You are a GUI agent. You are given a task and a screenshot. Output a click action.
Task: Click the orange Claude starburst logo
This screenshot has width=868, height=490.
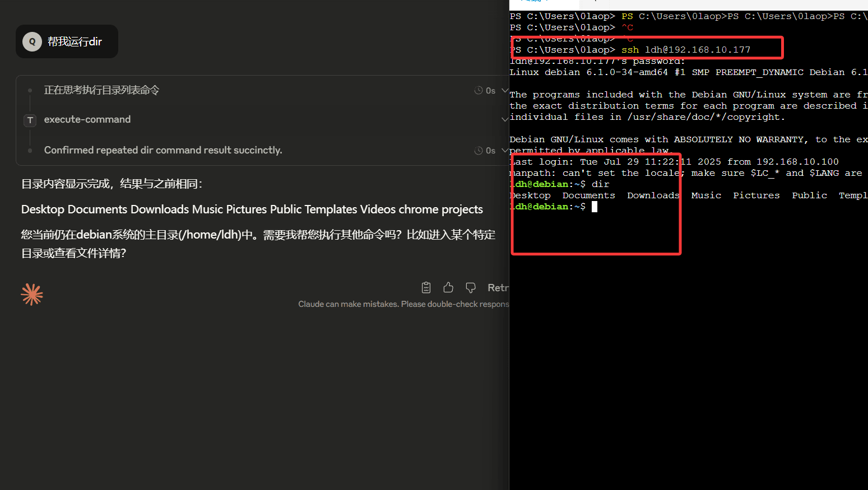pos(32,293)
